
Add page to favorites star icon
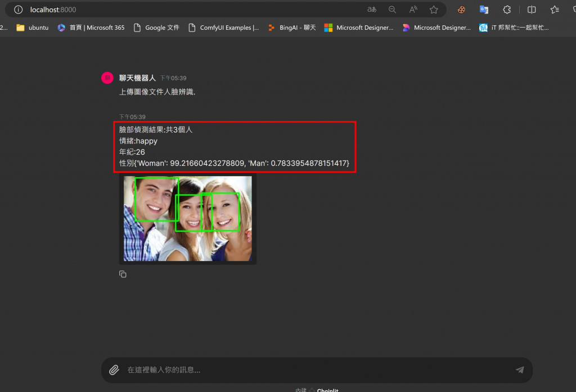coord(434,10)
